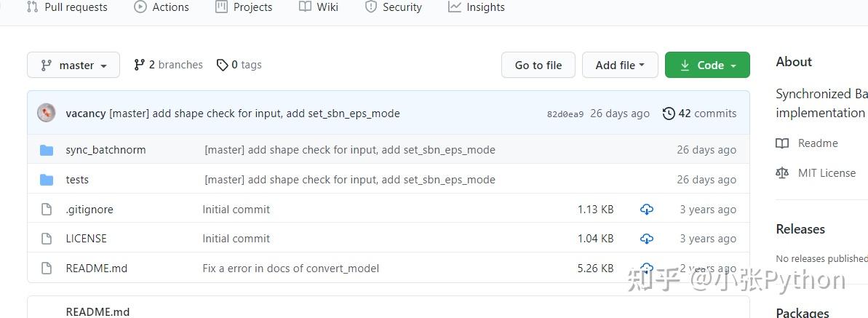Open the Actions tab

pyautogui.click(x=162, y=7)
